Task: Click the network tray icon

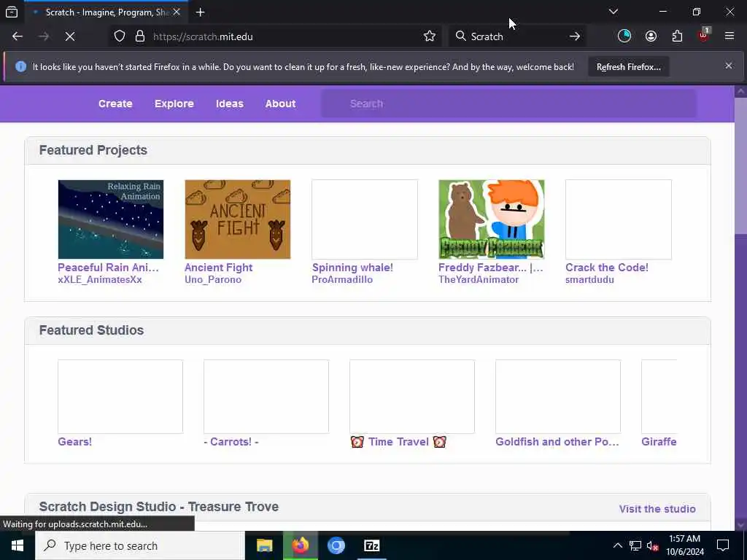Action: 635,545
